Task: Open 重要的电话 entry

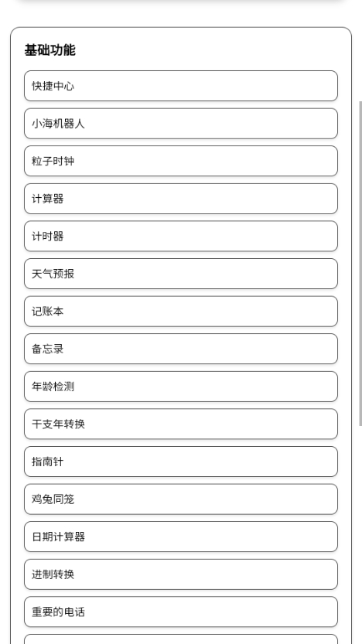Action: [x=181, y=612]
